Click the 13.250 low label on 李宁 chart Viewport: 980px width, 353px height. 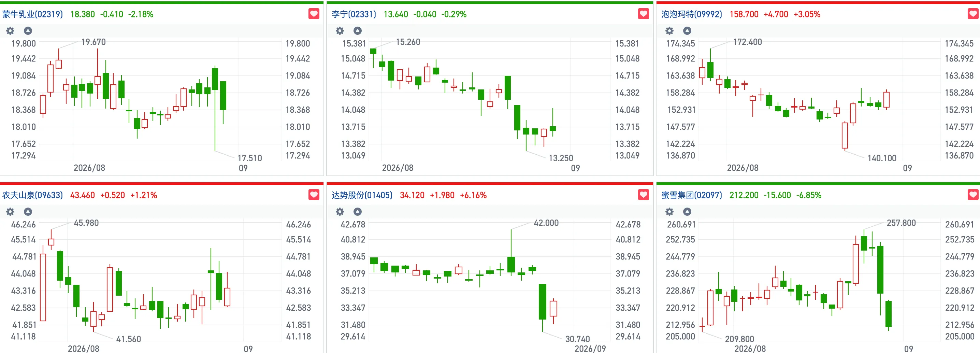(561, 158)
